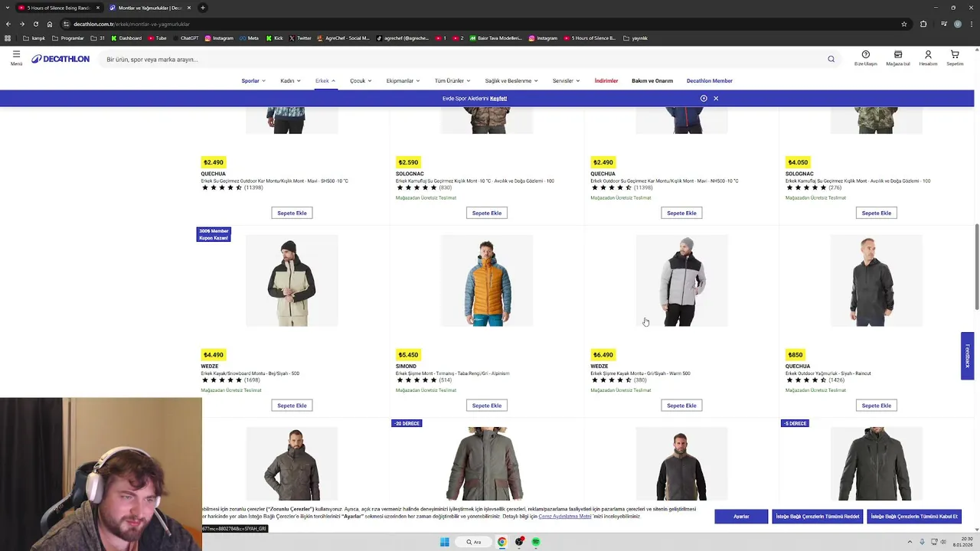Expand the Kadın menu
980x551 pixels.
[290, 80]
